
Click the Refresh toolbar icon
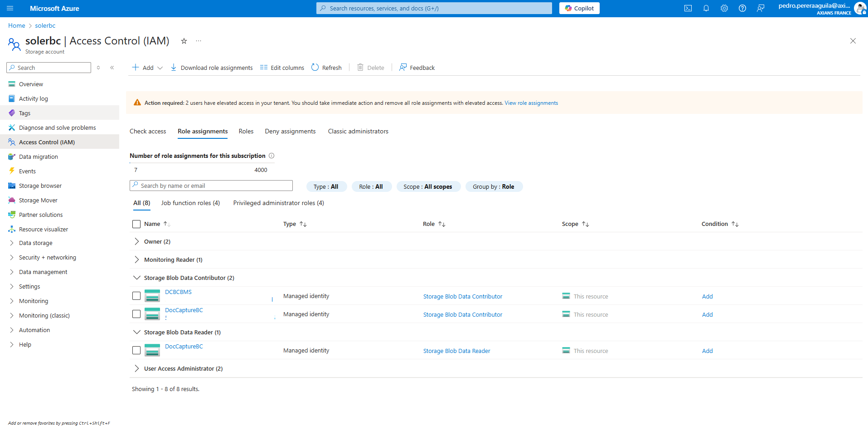tap(315, 68)
